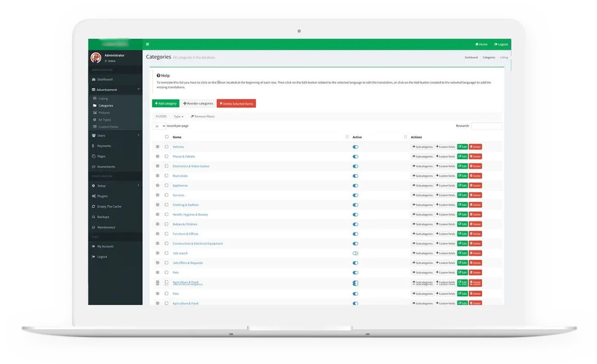
Task: Open the Job Offers & Requests link
Action: tap(188, 263)
